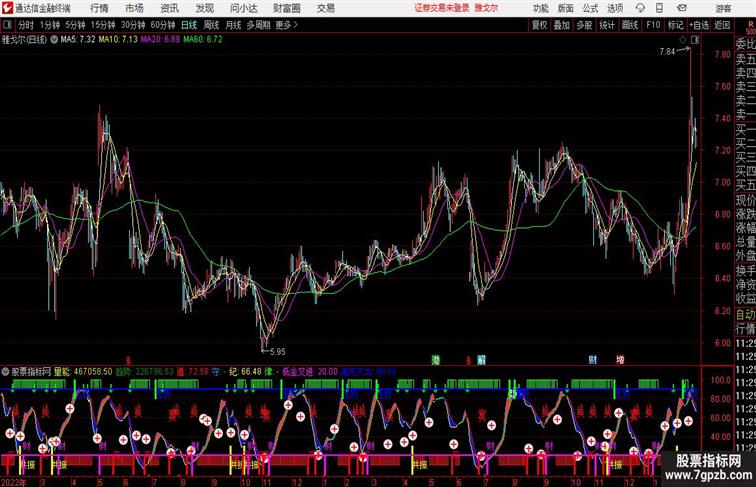This screenshot has height=487, width=756.
Task: Open the 功能 menu
Action: [541, 8]
